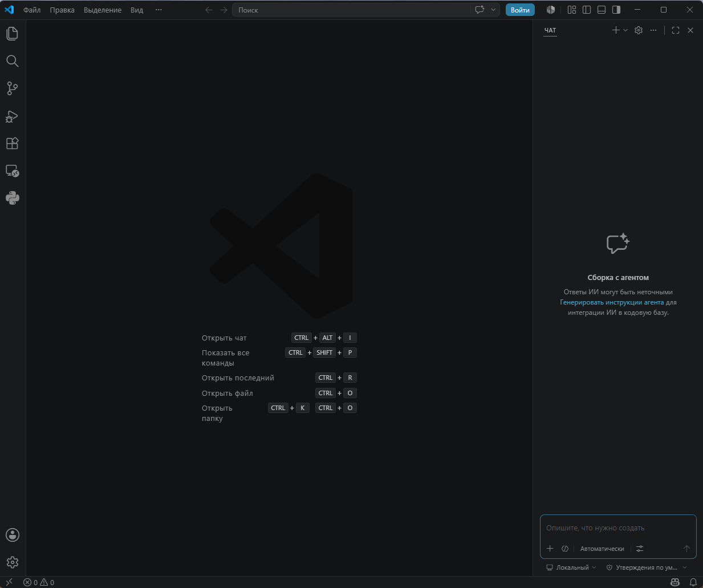The image size is (703, 588).
Task: Open the Manage gear in activity bar
Action: coord(13,562)
